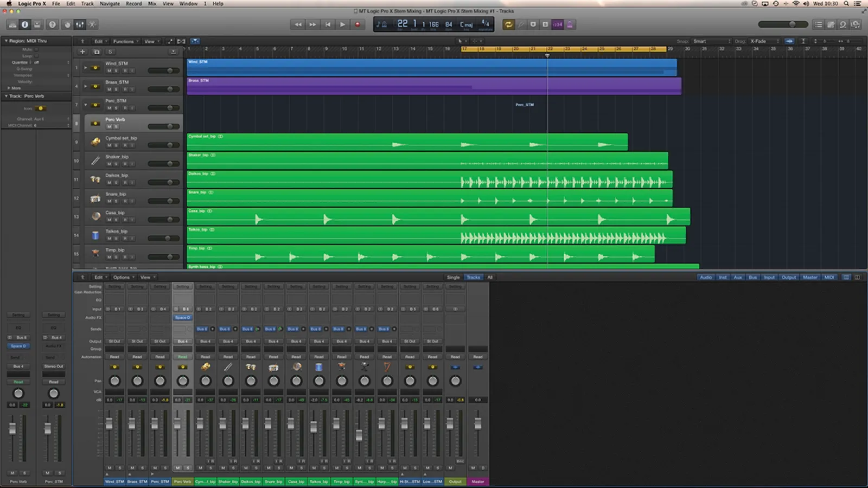Click the Rewind transport button
Screen dimensions: 868x488
click(298, 24)
